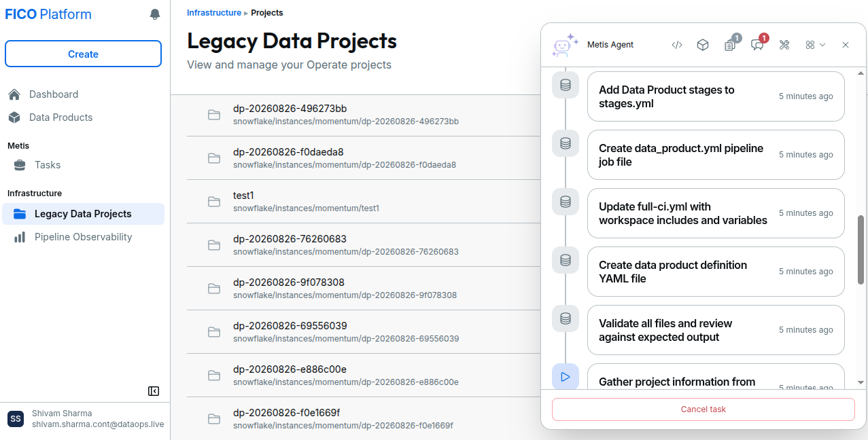Click the Pipeline Observability chart icon
Screen dimensions: 868x440
pos(20,237)
